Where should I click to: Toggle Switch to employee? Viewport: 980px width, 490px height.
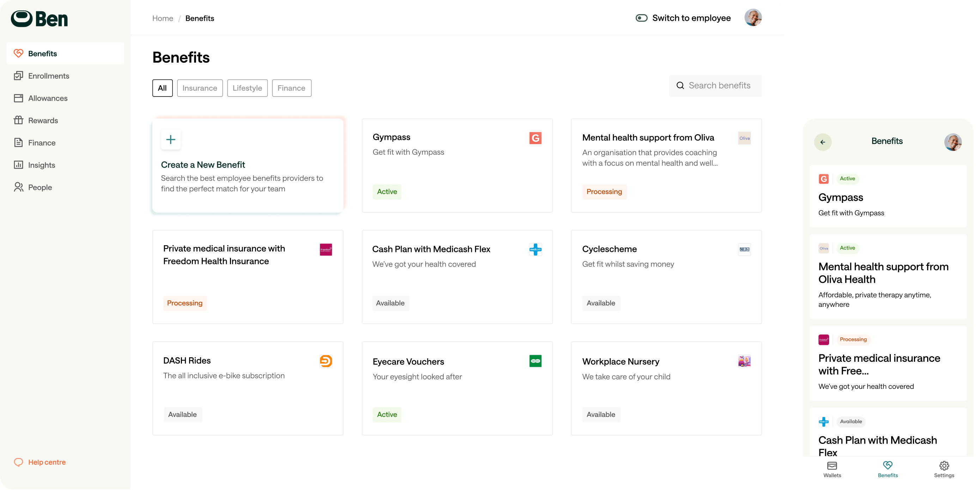click(641, 18)
